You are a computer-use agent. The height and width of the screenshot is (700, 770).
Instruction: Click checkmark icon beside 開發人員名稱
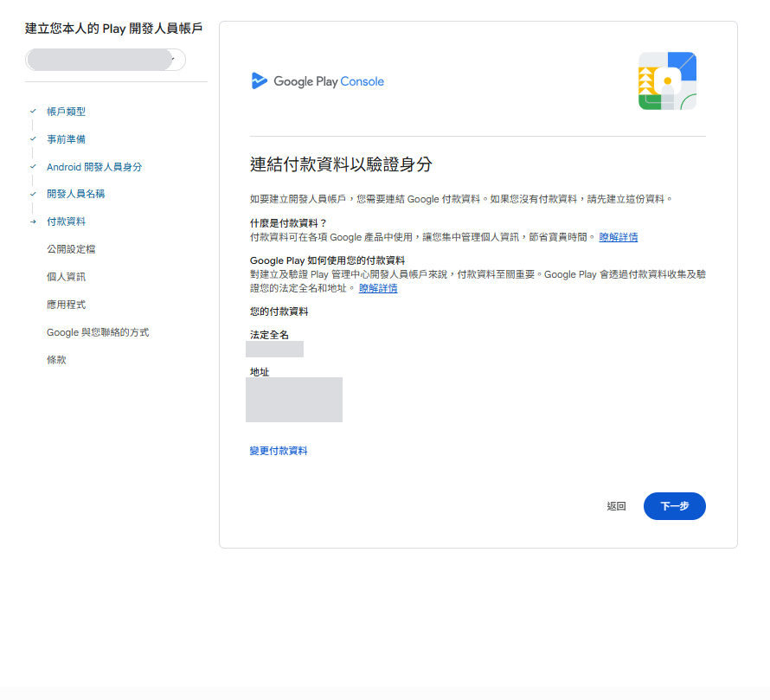point(33,194)
